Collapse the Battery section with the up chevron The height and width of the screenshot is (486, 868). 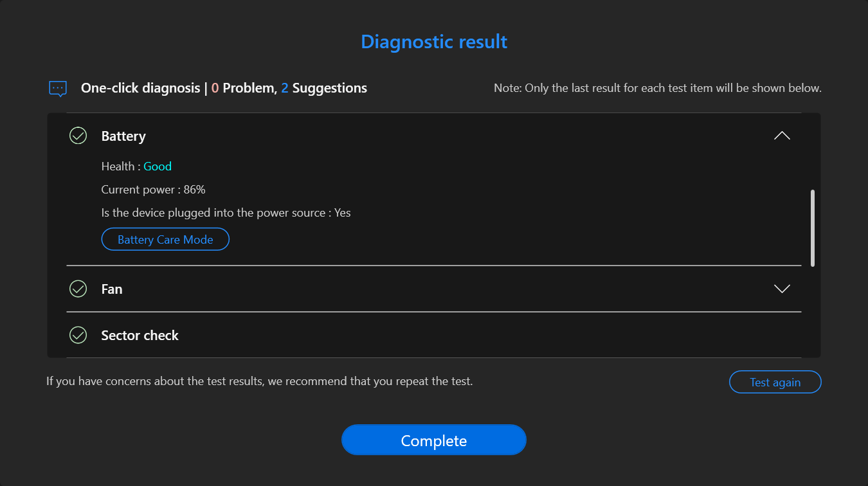tap(782, 136)
